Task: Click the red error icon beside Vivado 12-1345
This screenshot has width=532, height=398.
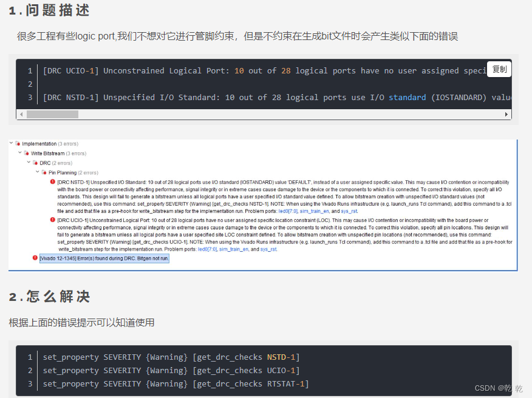Action: pos(35,258)
